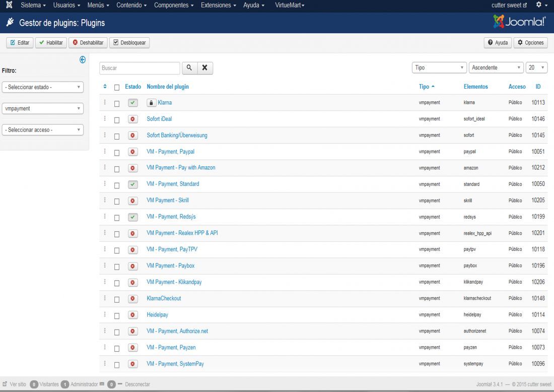This screenshot has width=554, height=392.
Task: Open the Contenido menu
Action: point(131,5)
